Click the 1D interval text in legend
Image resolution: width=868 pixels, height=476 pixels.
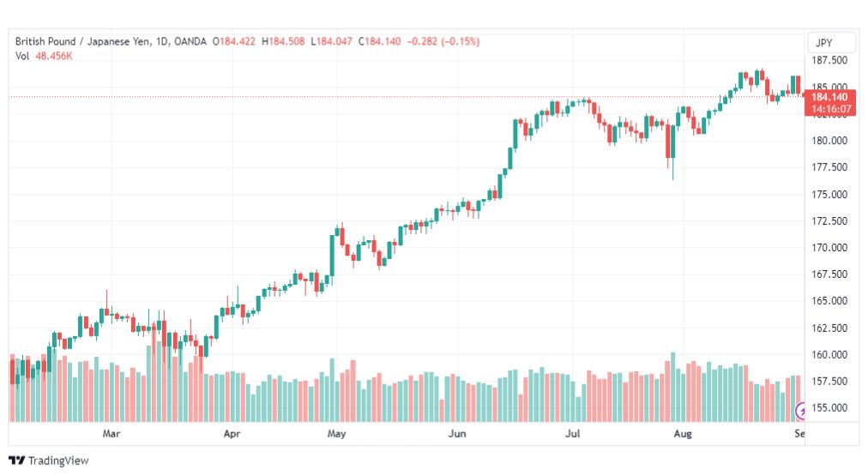tap(161, 41)
